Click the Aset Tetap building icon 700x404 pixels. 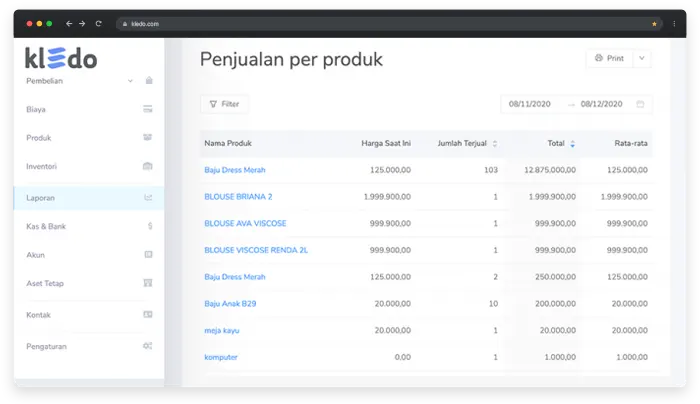(x=148, y=283)
